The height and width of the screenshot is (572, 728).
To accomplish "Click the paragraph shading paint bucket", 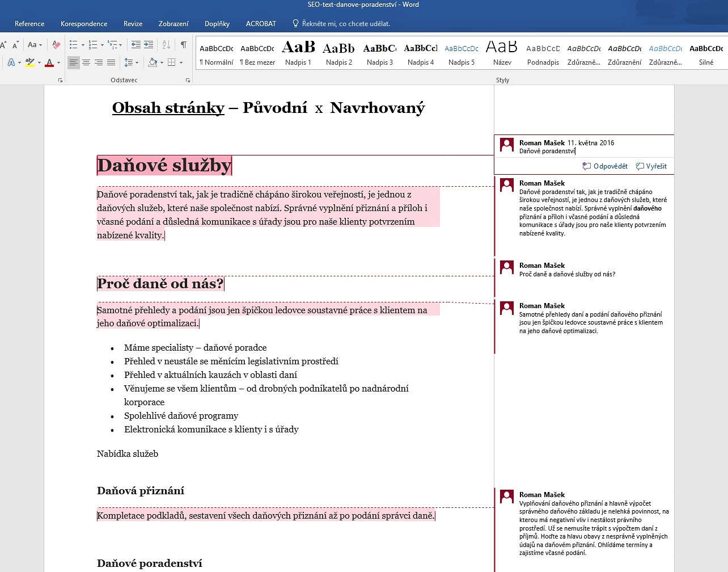I will [x=152, y=62].
